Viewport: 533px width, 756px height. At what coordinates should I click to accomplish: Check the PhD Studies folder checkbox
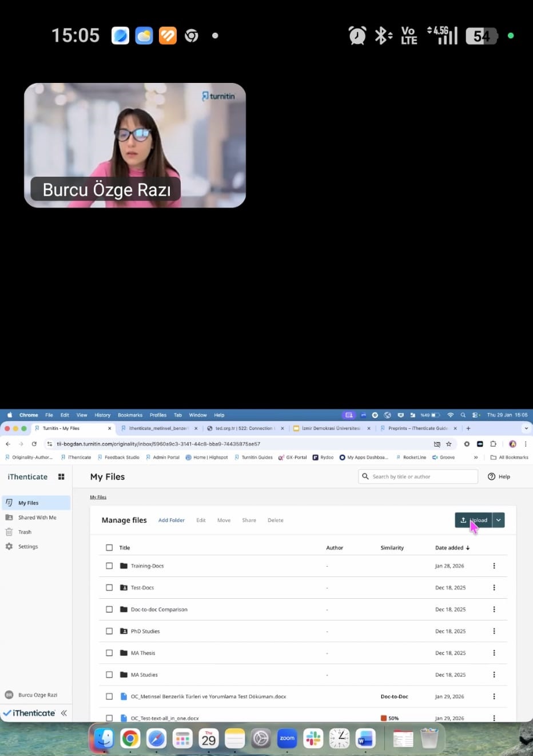pyautogui.click(x=109, y=631)
